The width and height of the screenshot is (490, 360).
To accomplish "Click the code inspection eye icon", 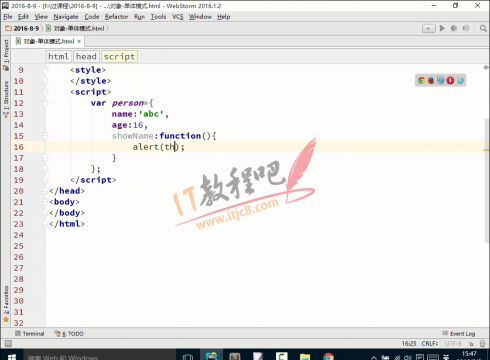I will coord(486,67).
